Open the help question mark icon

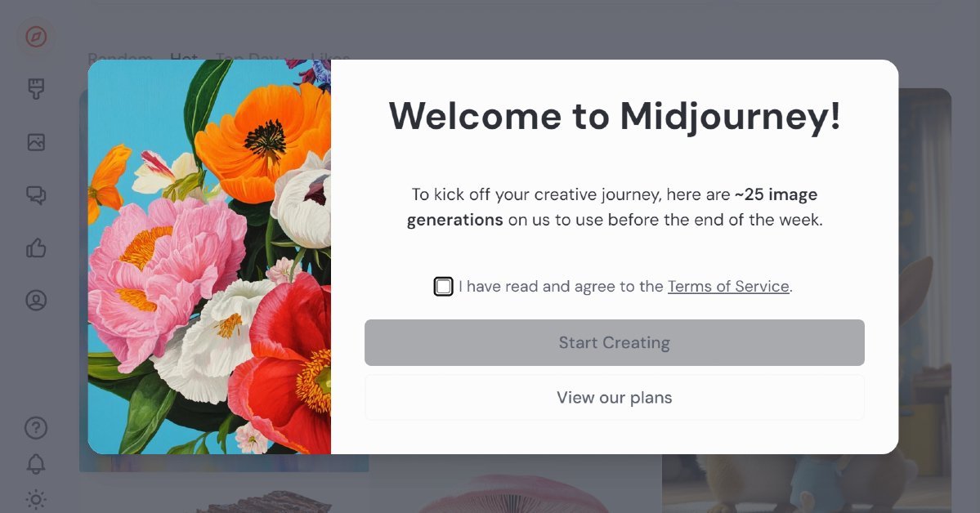36,428
